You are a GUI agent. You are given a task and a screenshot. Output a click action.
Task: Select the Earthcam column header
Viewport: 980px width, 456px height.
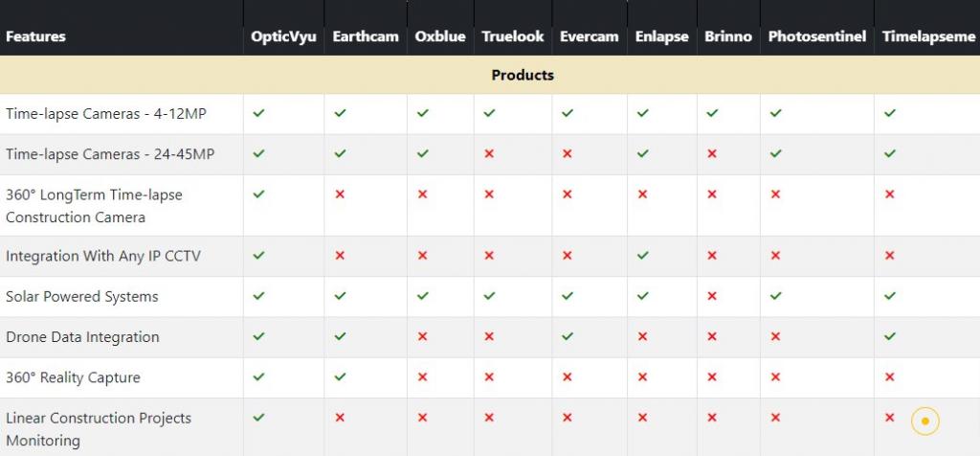(x=366, y=36)
